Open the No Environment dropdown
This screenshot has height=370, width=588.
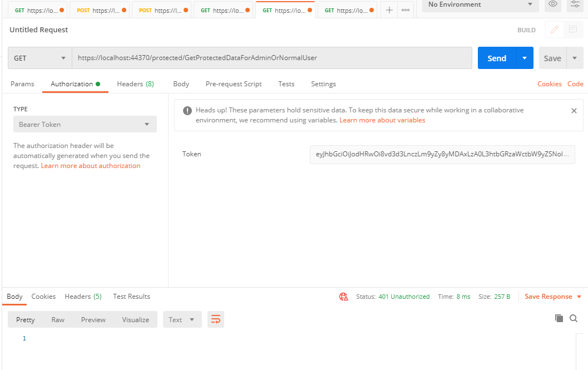click(x=480, y=4)
